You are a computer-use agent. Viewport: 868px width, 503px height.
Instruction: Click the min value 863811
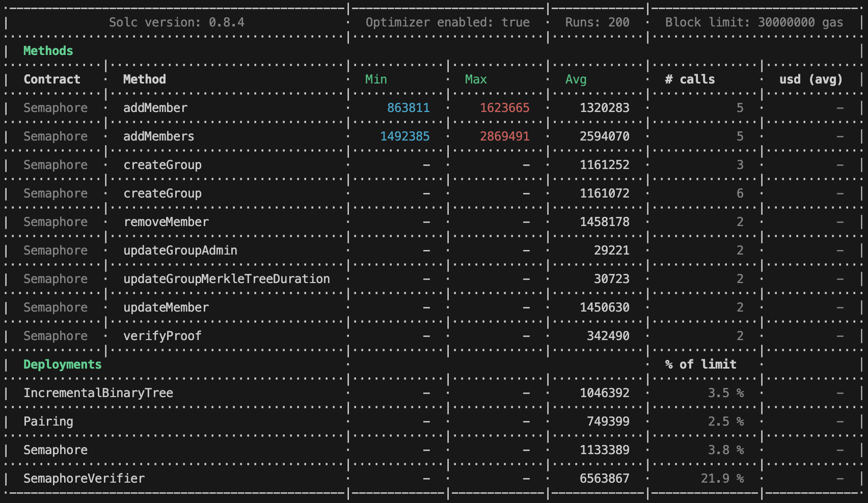pos(409,108)
